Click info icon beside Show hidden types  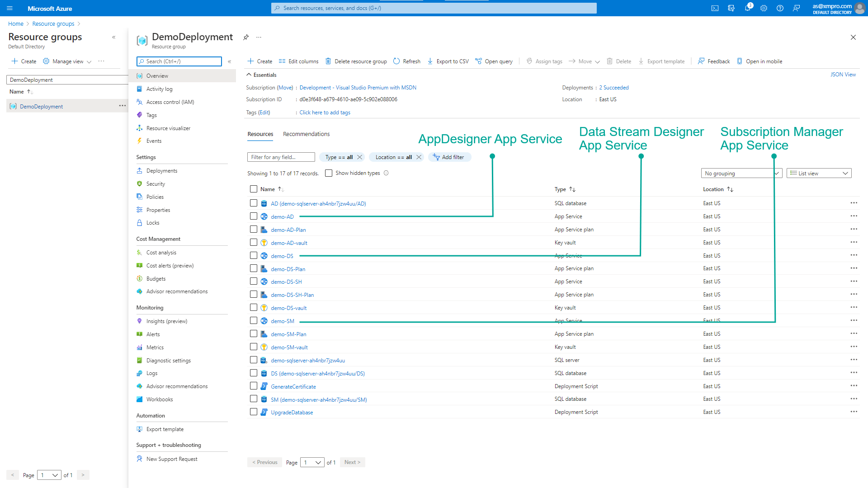click(x=386, y=173)
